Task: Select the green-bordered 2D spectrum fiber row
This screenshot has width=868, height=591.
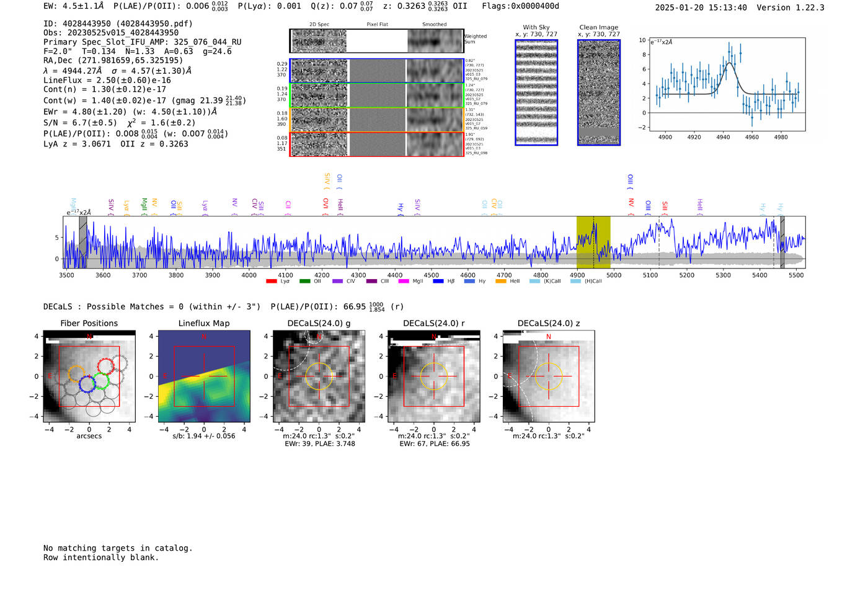Action: pos(377,96)
